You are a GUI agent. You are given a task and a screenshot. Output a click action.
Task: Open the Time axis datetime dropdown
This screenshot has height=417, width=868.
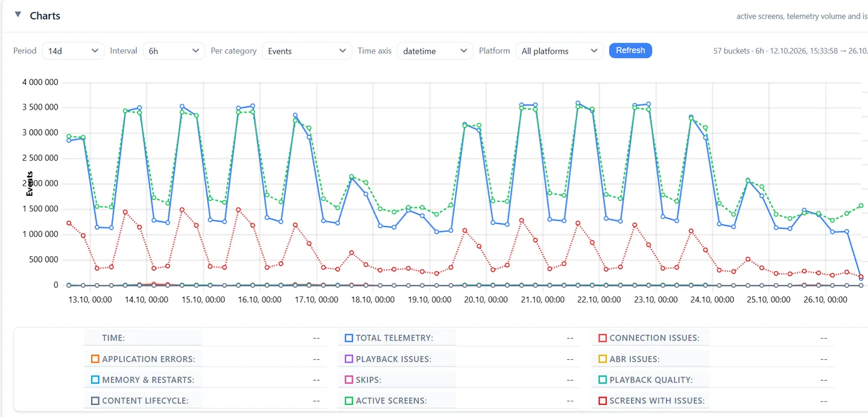pyautogui.click(x=435, y=51)
